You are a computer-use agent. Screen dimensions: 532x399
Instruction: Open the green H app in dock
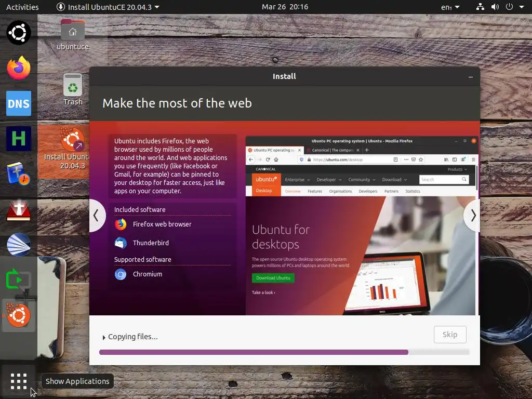(x=19, y=138)
